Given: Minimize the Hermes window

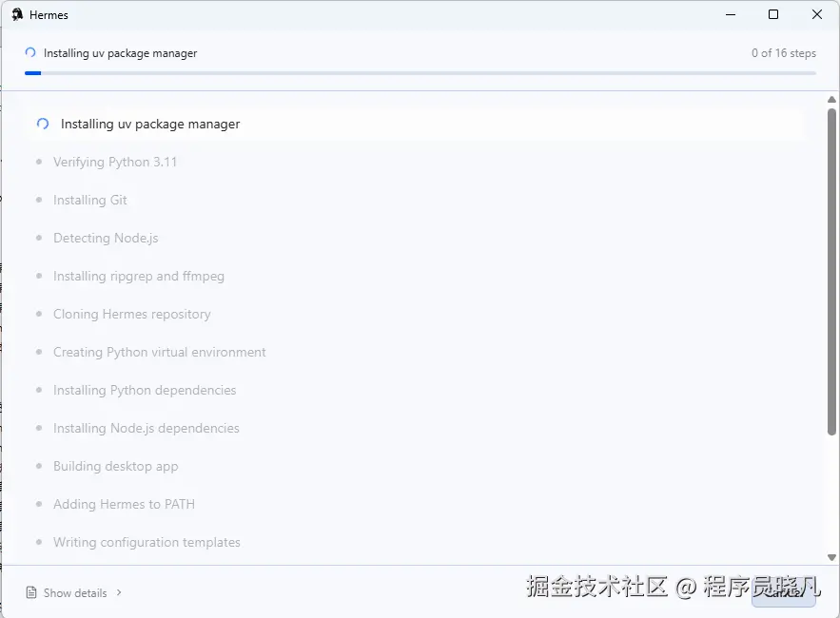Looking at the screenshot, I should pos(731,14).
